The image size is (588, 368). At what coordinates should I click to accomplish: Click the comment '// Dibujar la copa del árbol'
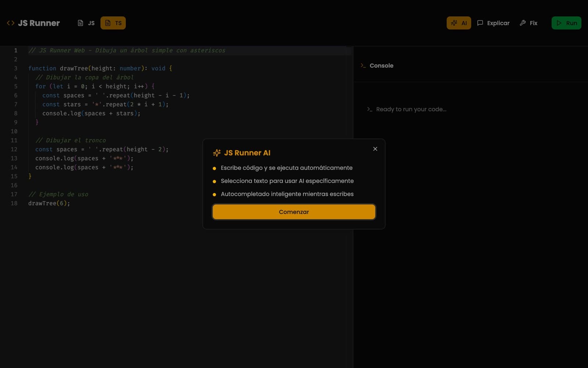pyautogui.click(x=85, y=77)
